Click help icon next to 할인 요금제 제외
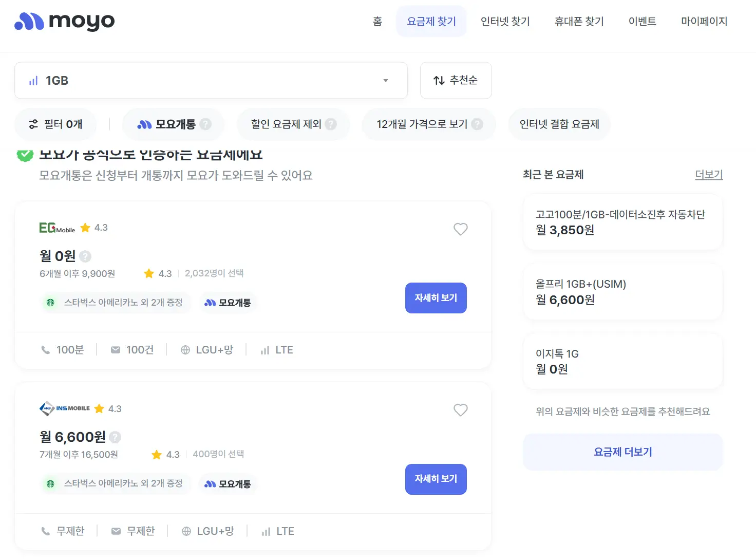 coord(331,124)
